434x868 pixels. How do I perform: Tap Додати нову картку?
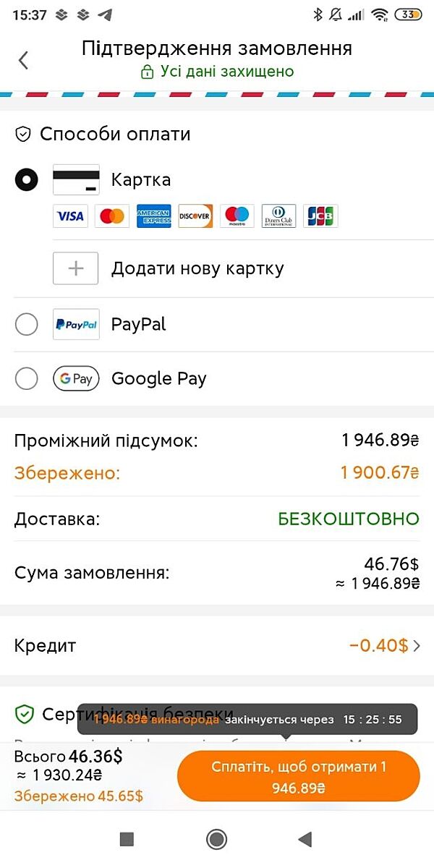(x=197, y=268)
